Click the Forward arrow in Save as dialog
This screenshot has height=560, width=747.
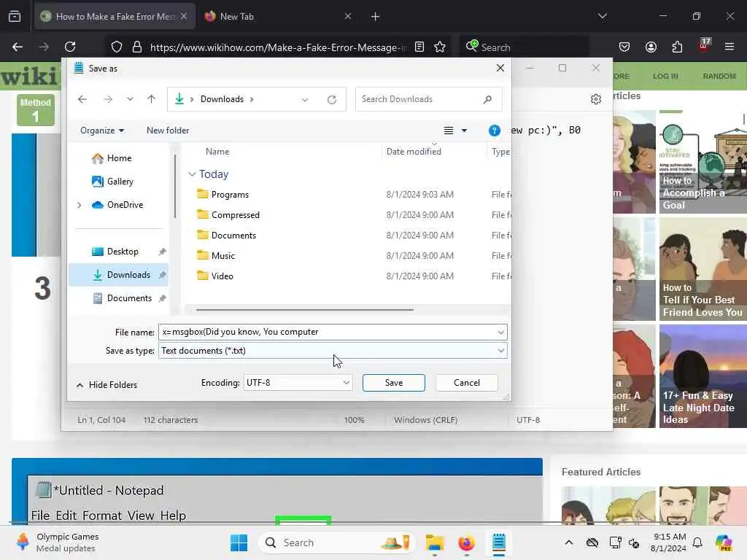point(108,99)
